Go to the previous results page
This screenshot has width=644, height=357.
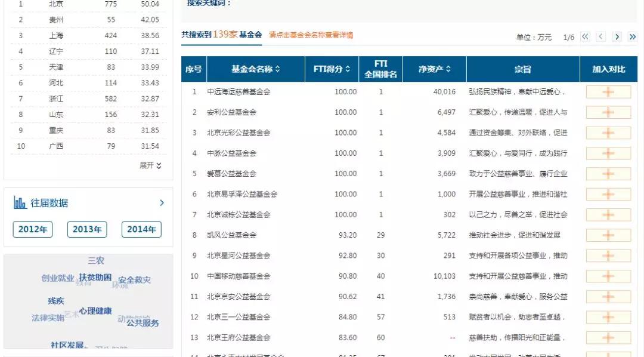tap(600, 37)
